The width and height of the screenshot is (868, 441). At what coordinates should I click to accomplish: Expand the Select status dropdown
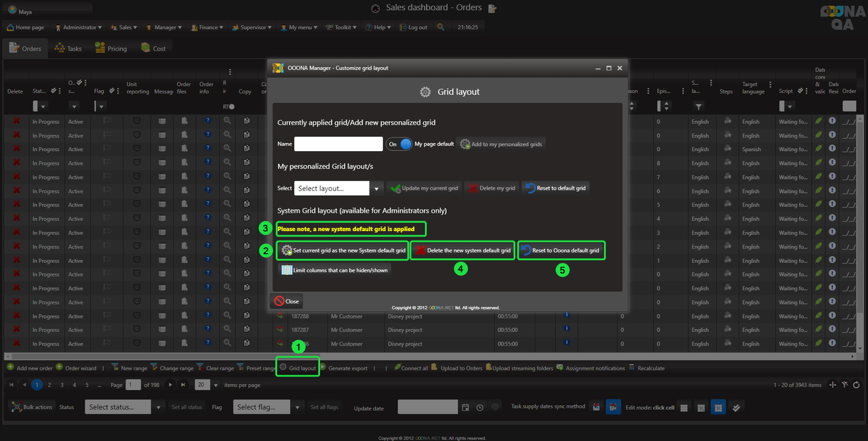158,407
